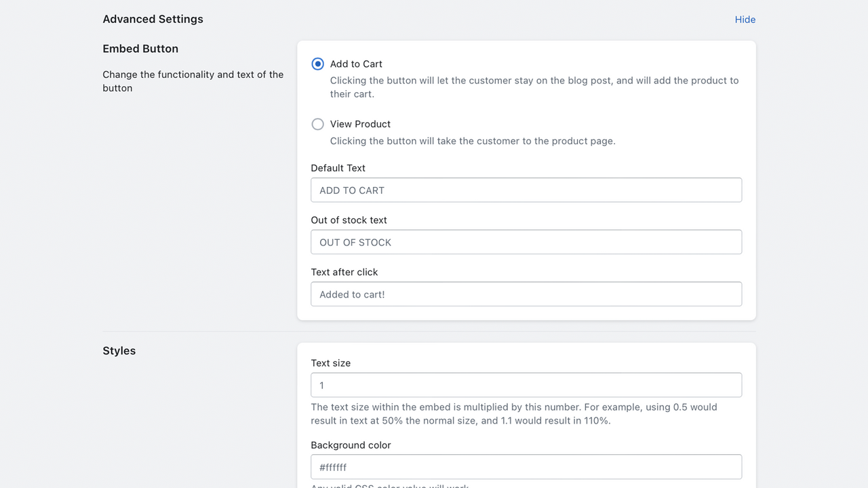Click the 'Change the functionality' description text
The image size is (868, 488).
(193, 81)
